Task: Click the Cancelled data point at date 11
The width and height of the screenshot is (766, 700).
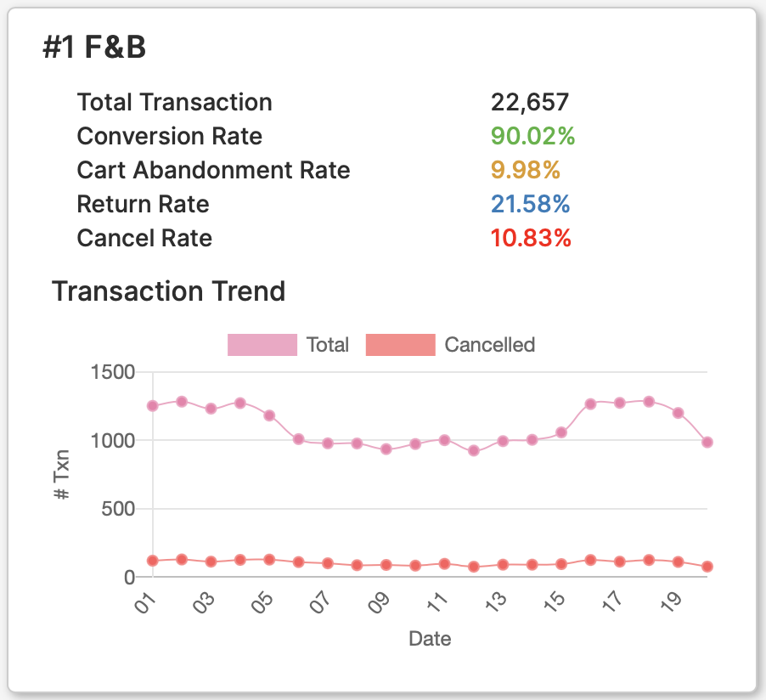Action: pos(444,564)
